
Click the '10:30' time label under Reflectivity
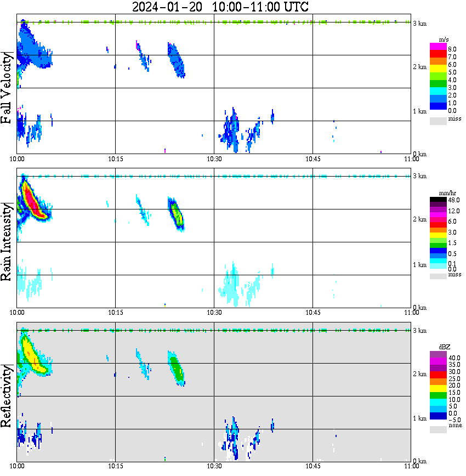pos(214,466)
